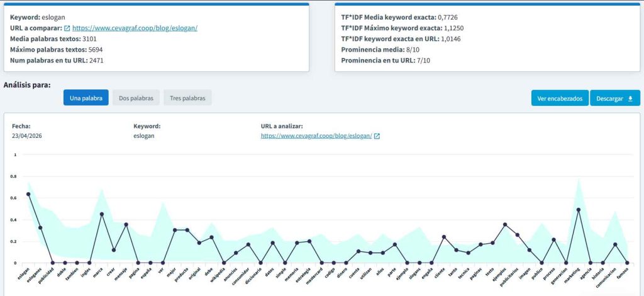This screenshot has width=644, height=296.
Task: Select the marketing data point peak
Action: 578,210
